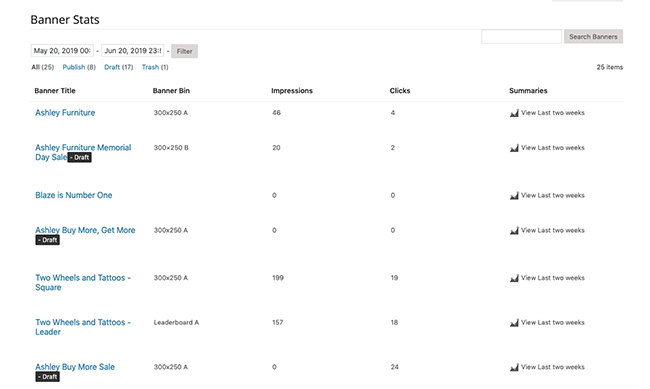View Last two weeks for Tattoos - Square
This screenshot has height=389, width=650.
(x=553, y=278)
